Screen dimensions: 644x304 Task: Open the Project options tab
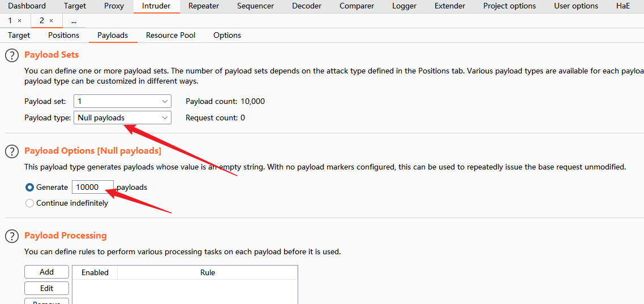[509, 6]
